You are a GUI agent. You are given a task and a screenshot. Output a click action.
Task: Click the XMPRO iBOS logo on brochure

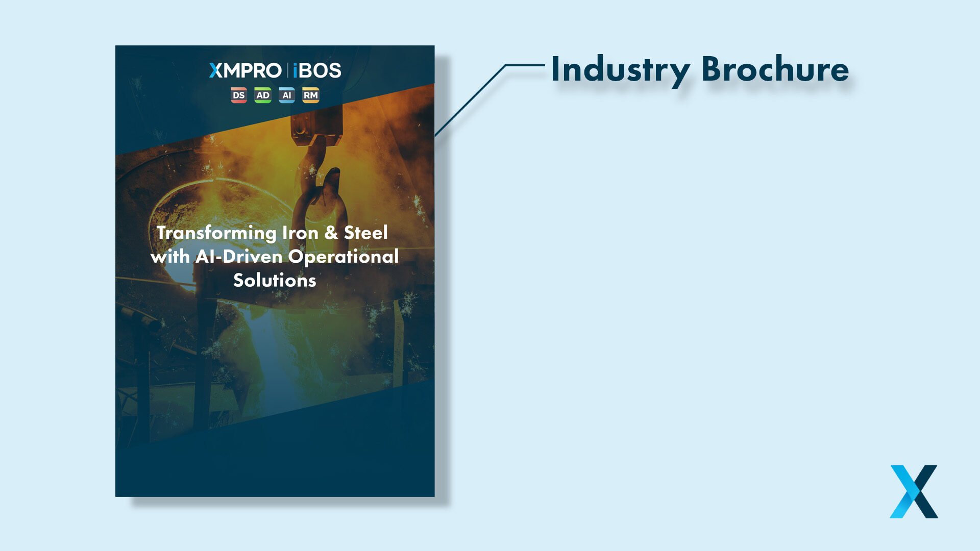tap(275, 70)
